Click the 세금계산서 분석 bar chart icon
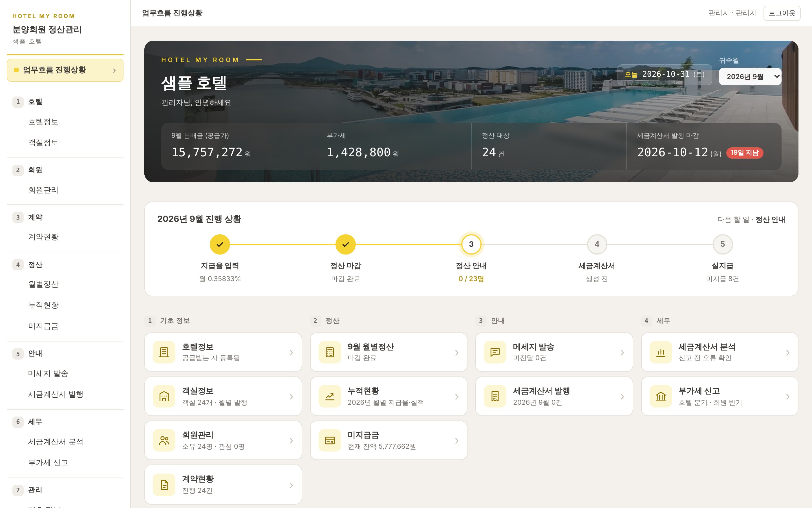 661,352
